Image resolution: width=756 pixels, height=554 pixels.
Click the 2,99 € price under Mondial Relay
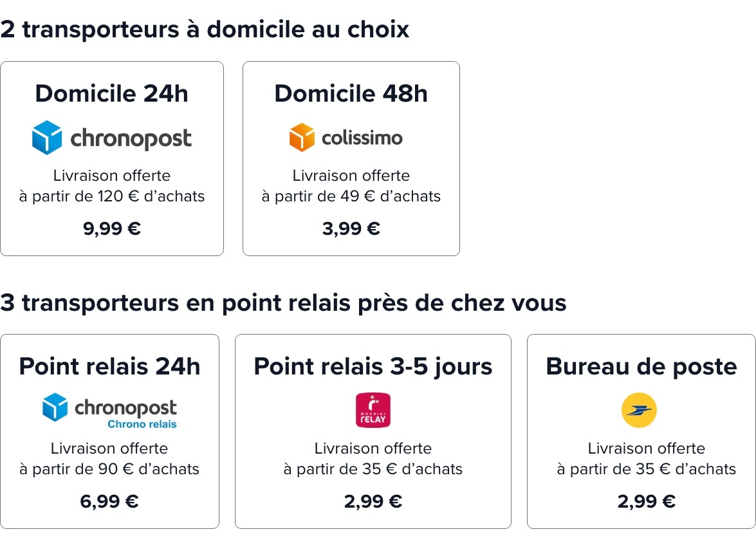373,501
